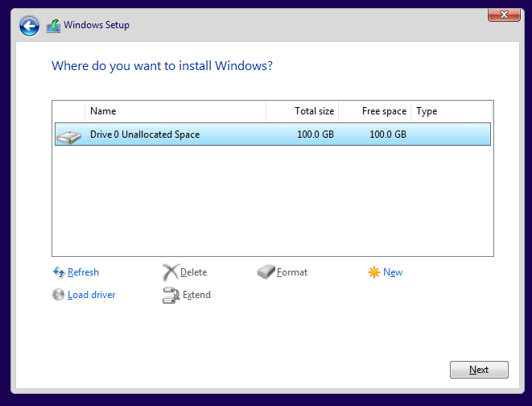Click the Format drive icon
The image size is (532, 406).
[266, 272]
